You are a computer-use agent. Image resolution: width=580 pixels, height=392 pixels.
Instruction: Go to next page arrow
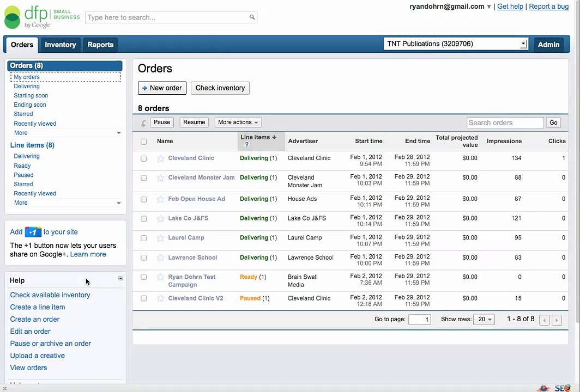point(557,320)
